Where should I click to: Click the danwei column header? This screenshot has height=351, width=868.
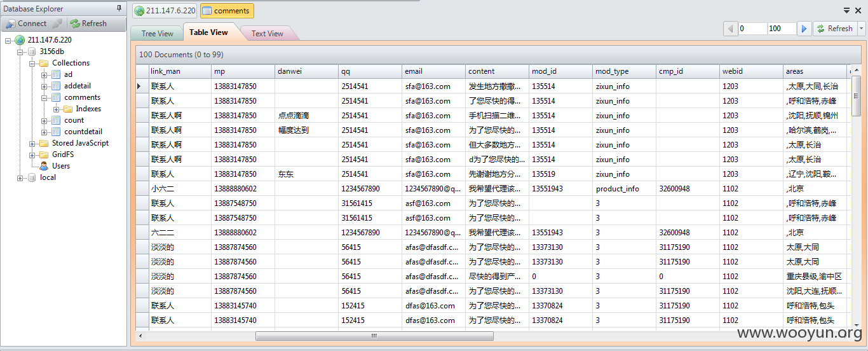pyautogui.click(x=307, y=71)
